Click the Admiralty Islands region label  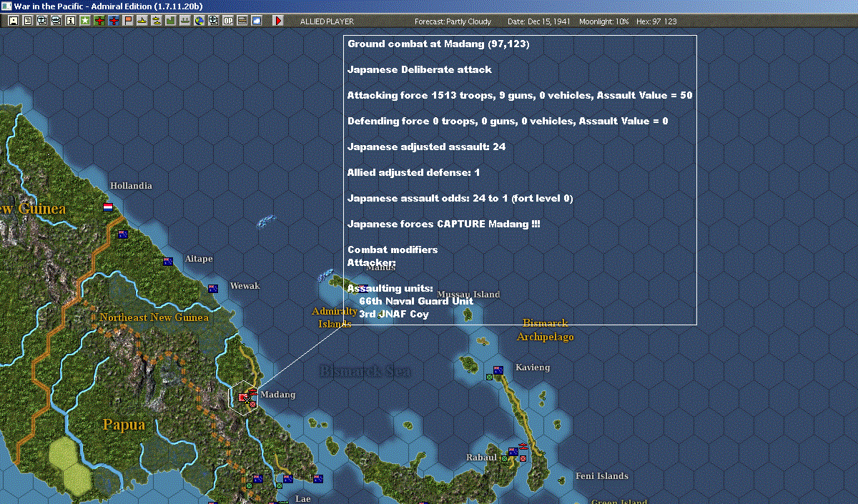tap(335, 317)
